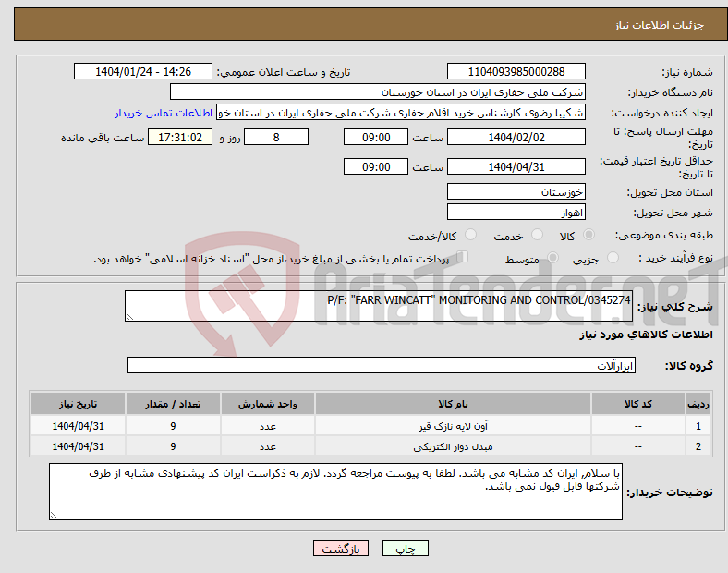Click the price validity time 09:00 field
Viewport: 728px width, 573px height.
tap(376, 166)
